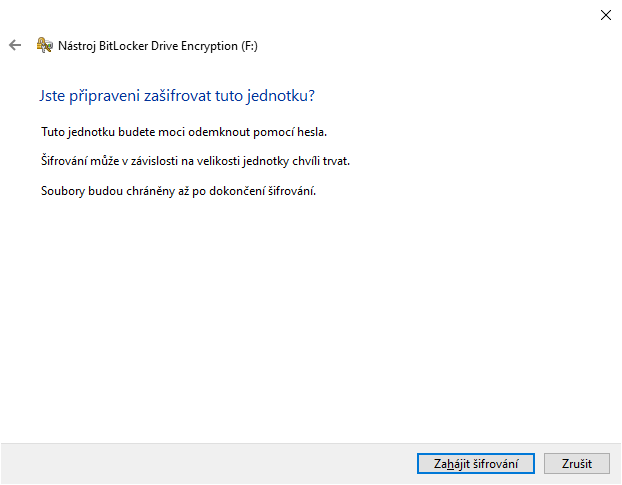622x485 pixels.
Task: Click the text "Tuto jednotku budete moci odemknout pomocí hesla."
Action: 184,132
